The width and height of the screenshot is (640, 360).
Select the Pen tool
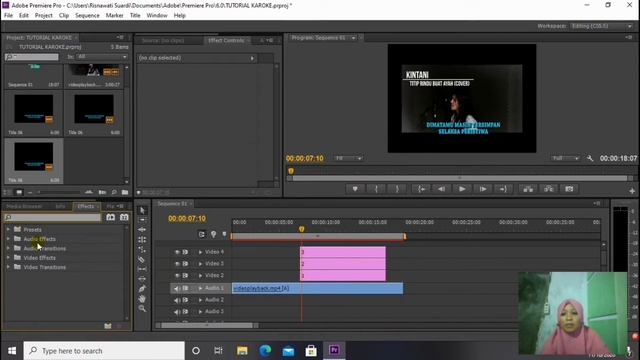click(142, 289)
